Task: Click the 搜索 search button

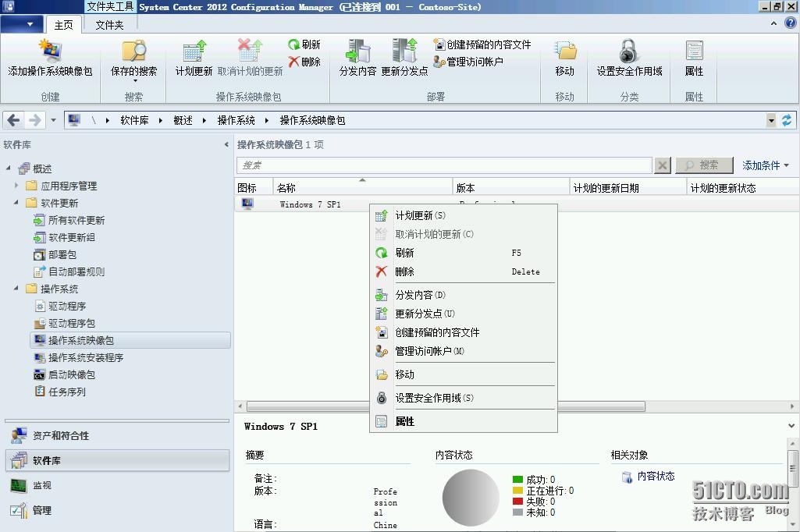Action: pos(704,165)
